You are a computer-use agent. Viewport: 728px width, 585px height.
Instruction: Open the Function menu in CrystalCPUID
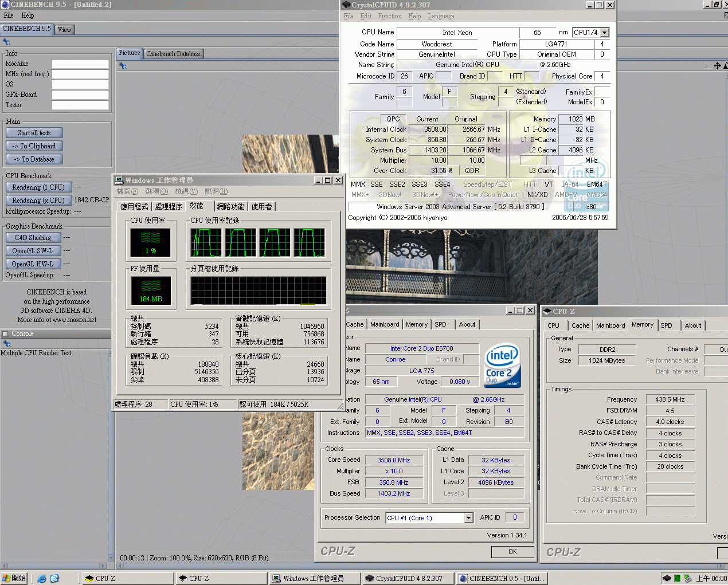point(389,16)
